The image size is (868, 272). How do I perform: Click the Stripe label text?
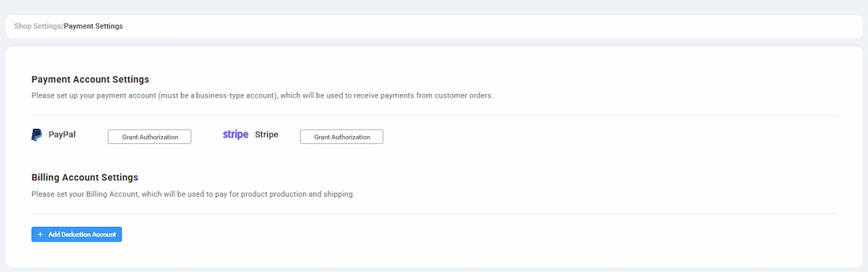(266, 135)
